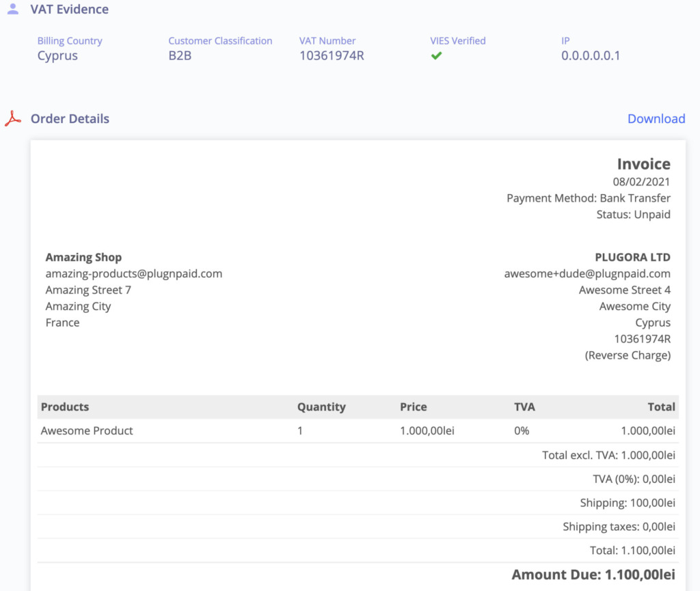Click the VAT Evidence heading
The height and width of the screenshot is (591, 700).
69,10
